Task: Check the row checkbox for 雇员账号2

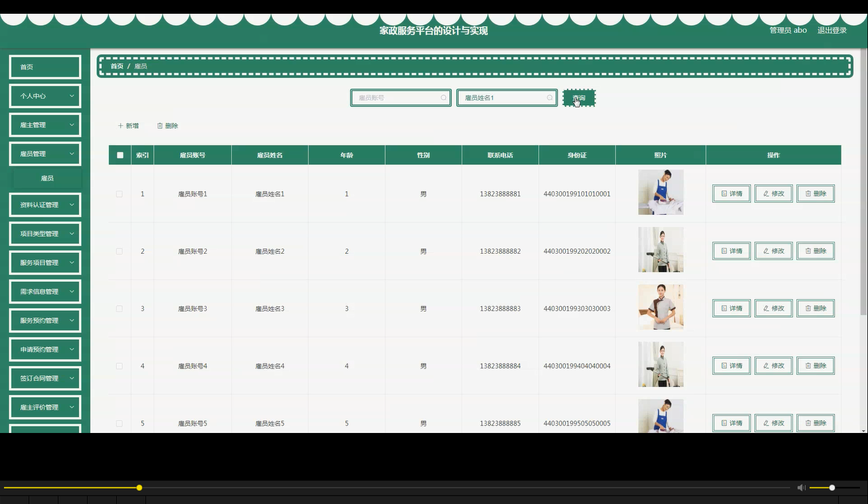Action: pyautogui.click(x=119, y=251)
